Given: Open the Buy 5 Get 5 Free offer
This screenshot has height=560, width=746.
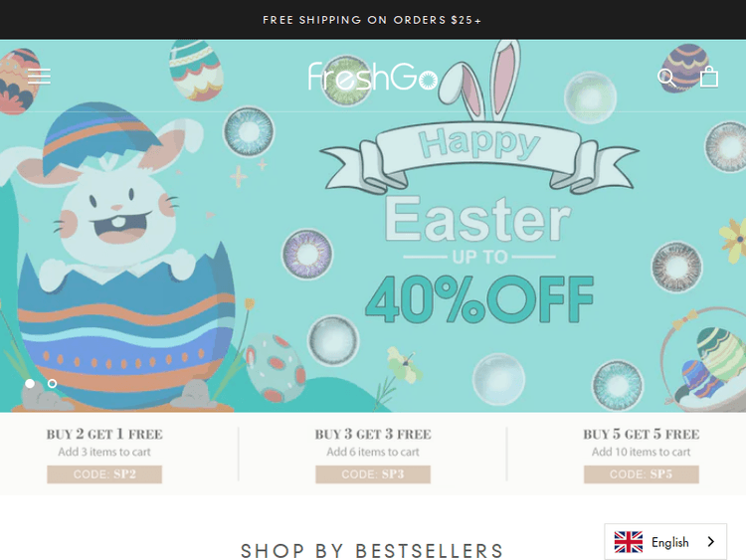Looking at the screenshot, I should point(642,435).
